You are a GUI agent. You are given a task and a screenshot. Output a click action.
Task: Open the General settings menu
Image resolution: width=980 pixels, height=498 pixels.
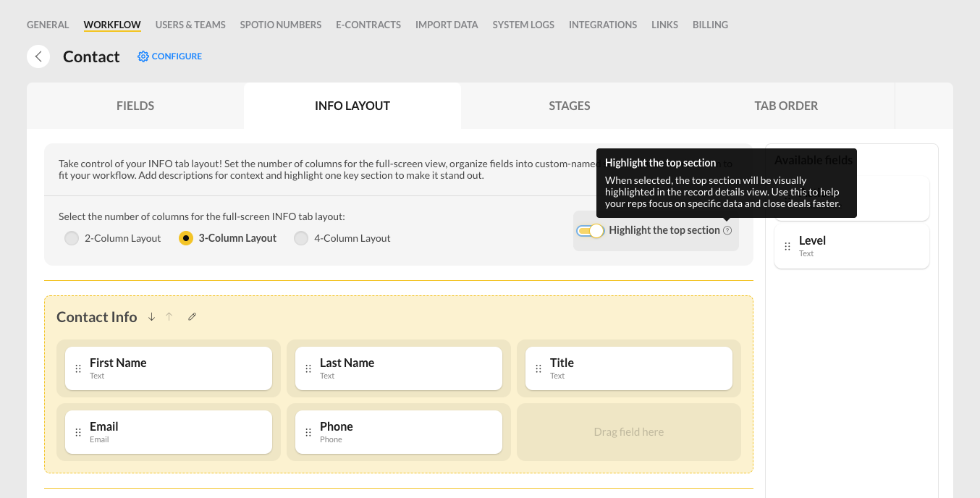point(48,25)
